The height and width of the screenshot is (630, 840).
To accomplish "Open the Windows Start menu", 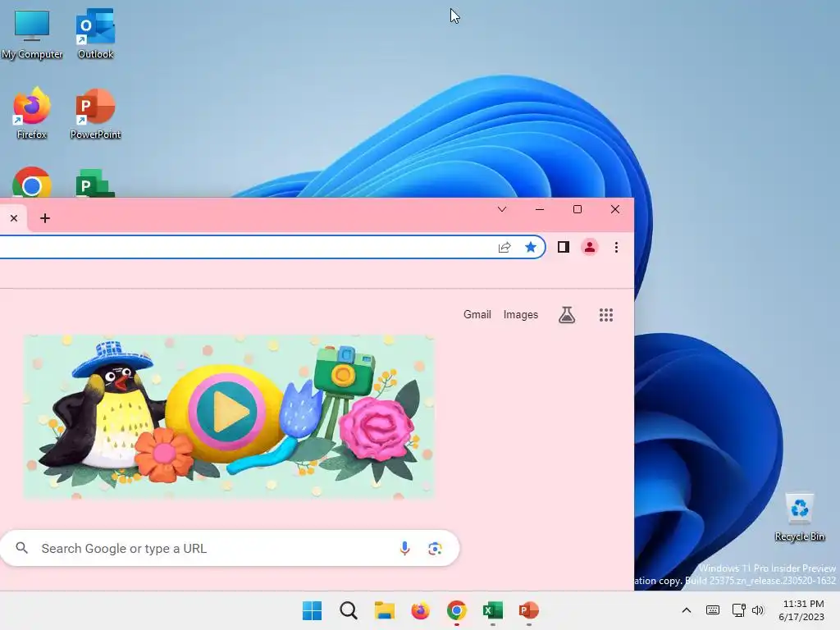I will [312, 610].
